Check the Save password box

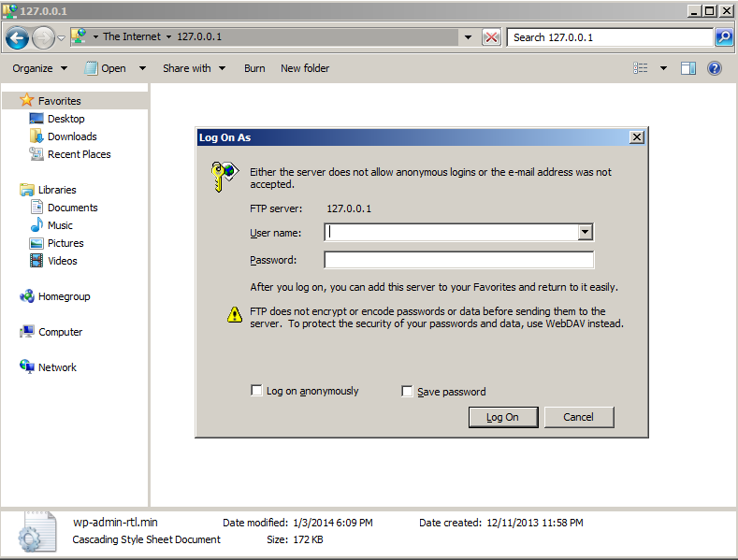(x=407, y=392)
